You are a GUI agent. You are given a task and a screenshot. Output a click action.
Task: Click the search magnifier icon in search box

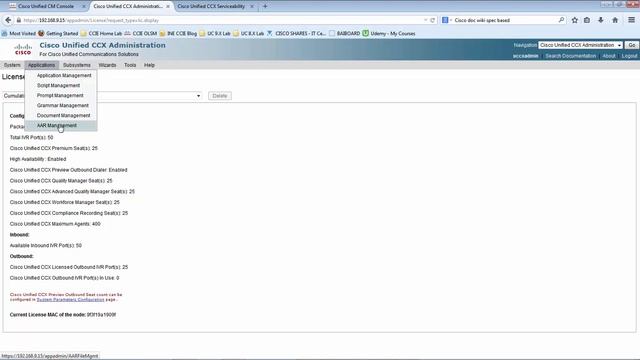pos(561,20)
